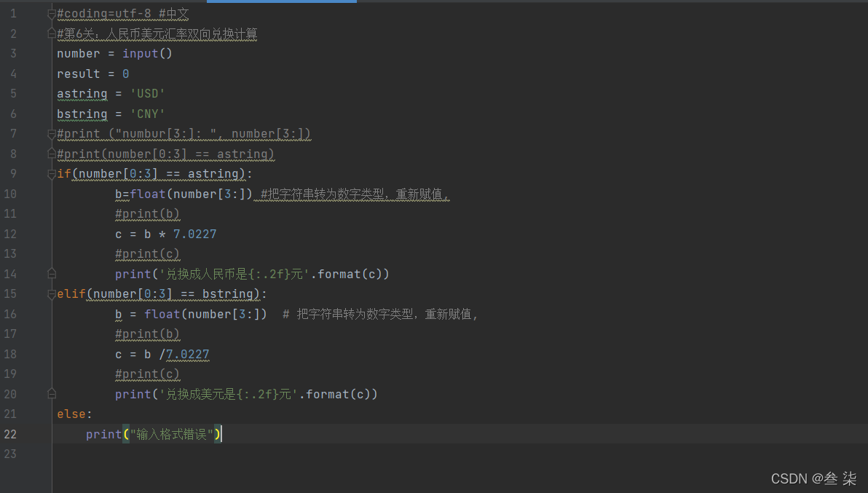Click the '#print(b)' comment on line 11
The width and height of the screenshot is (868, 493).
[147, 214]
